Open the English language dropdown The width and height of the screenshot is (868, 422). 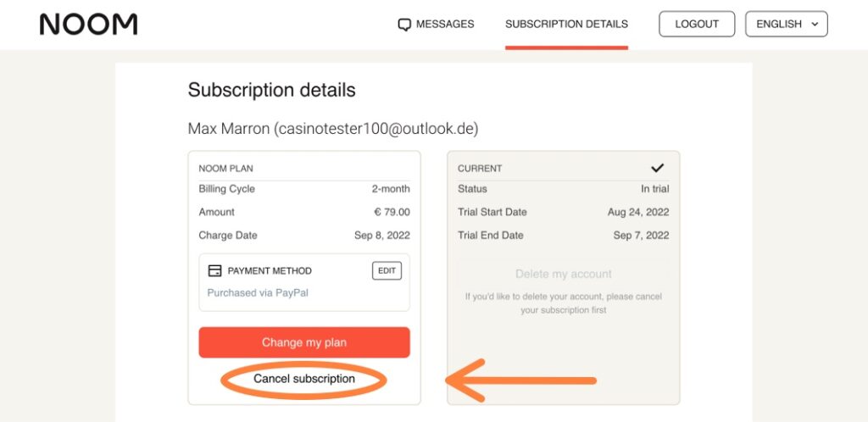786,25
